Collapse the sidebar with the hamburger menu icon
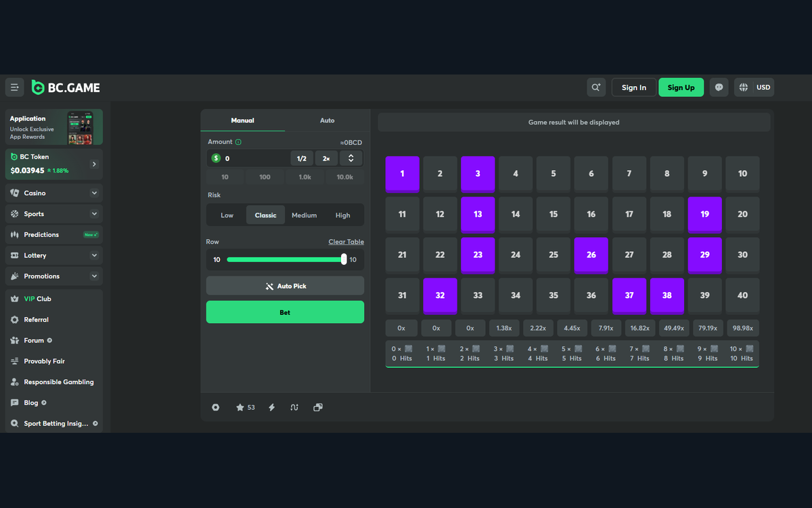812x508 pixels. point(15,87)
